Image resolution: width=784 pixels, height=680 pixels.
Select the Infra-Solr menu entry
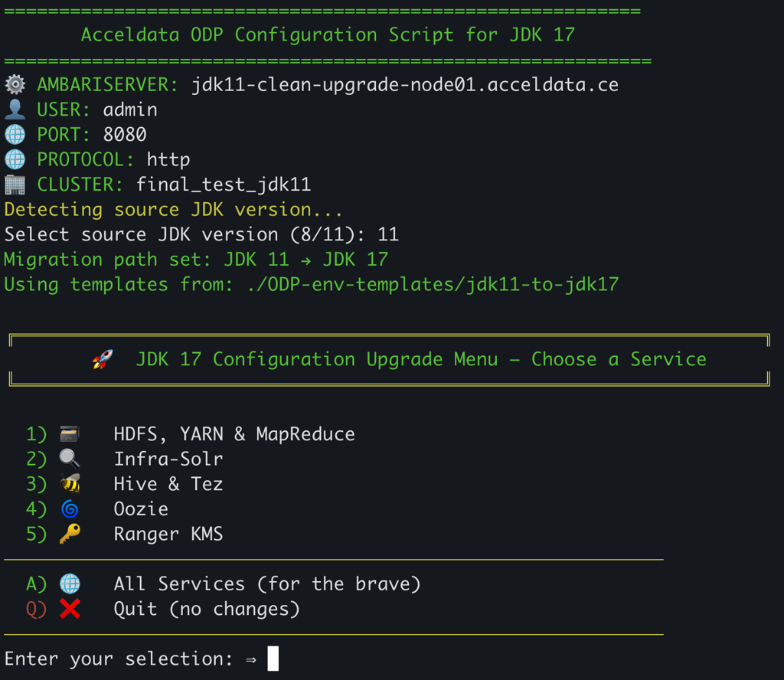pos(168,459)
